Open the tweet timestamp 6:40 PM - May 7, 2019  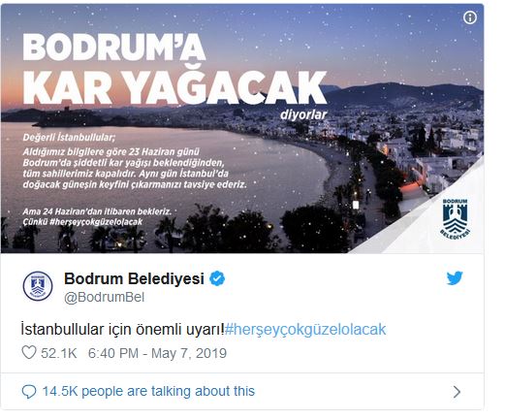[157, 353]
